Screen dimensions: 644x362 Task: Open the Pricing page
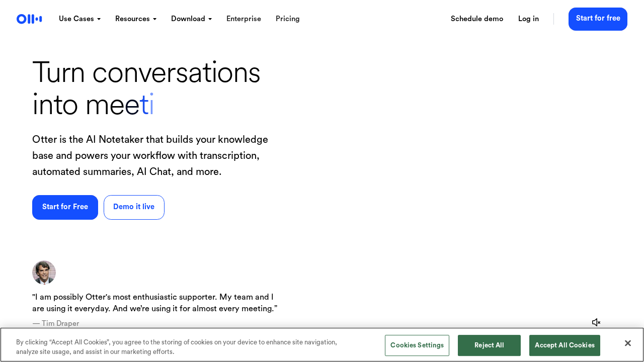point(288,19)
